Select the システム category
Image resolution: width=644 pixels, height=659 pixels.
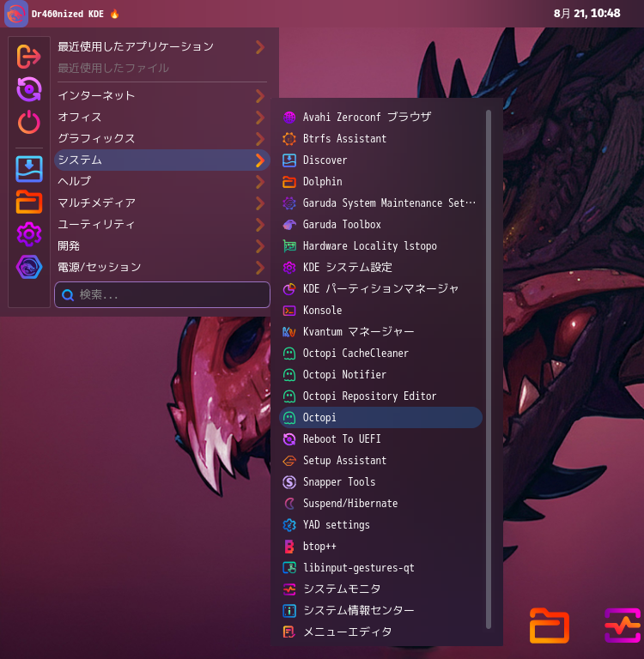click(x=162, y=160)
